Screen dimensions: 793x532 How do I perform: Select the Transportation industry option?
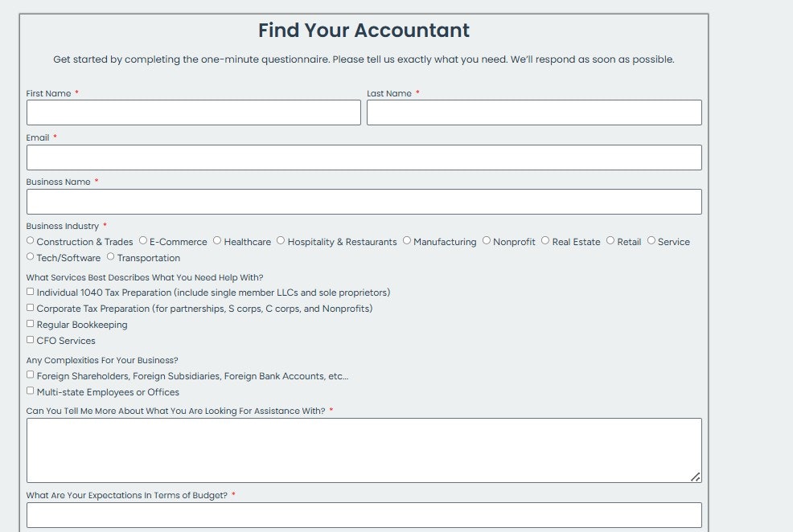(109, 256)
